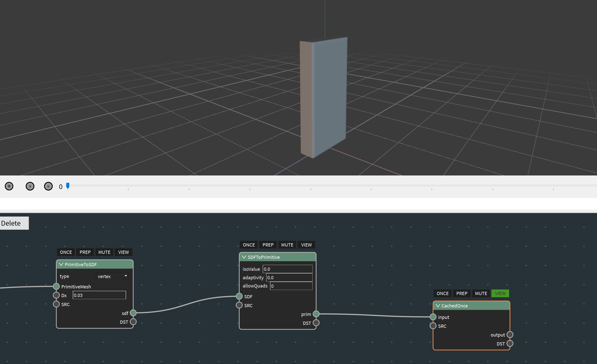Select the 3D box in the viewport

coord(324,98)
